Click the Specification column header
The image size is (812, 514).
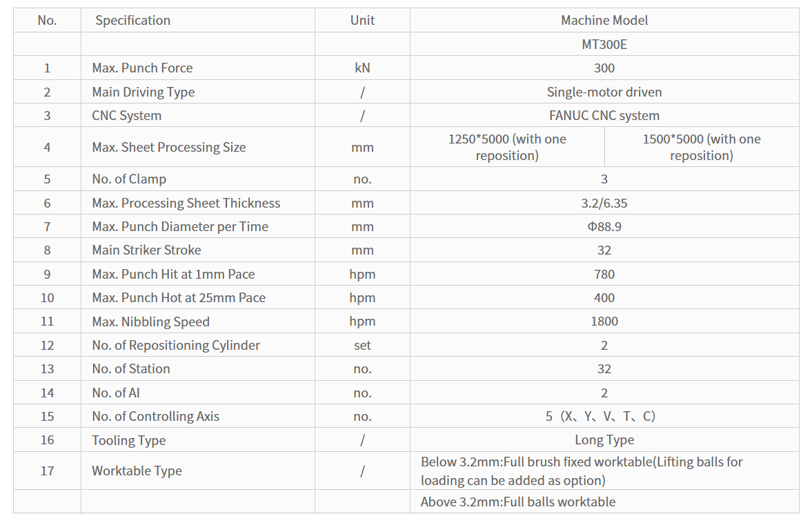132,20
